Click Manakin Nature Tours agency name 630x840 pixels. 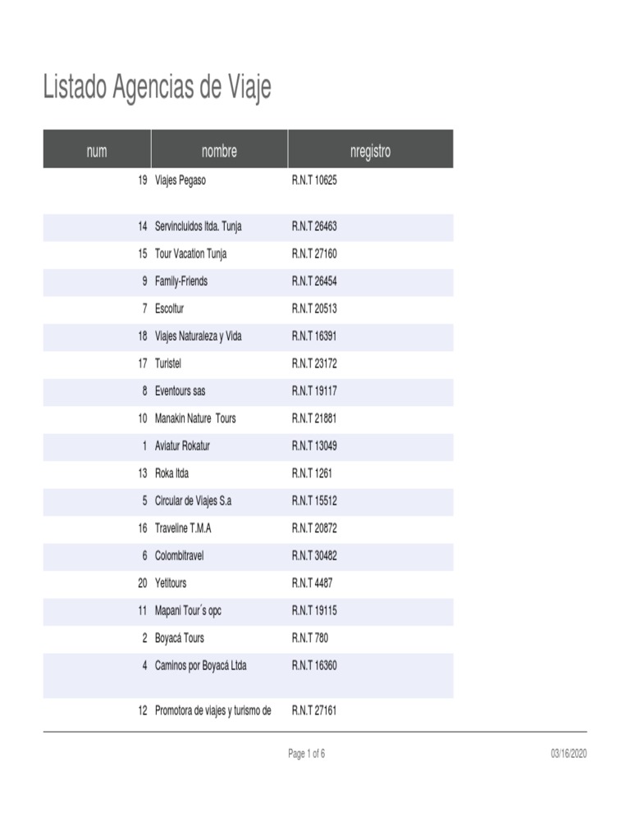[x=195, y=418]
